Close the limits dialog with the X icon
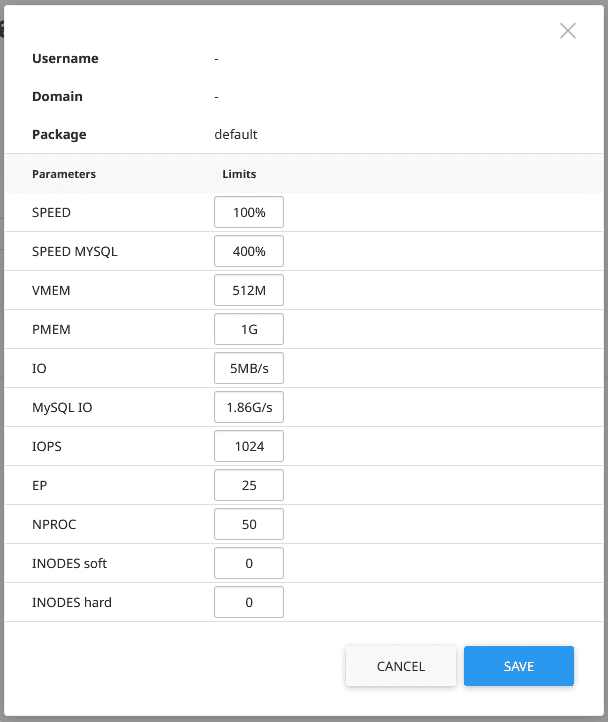This screenshot has height=722, width=608. 568,31
